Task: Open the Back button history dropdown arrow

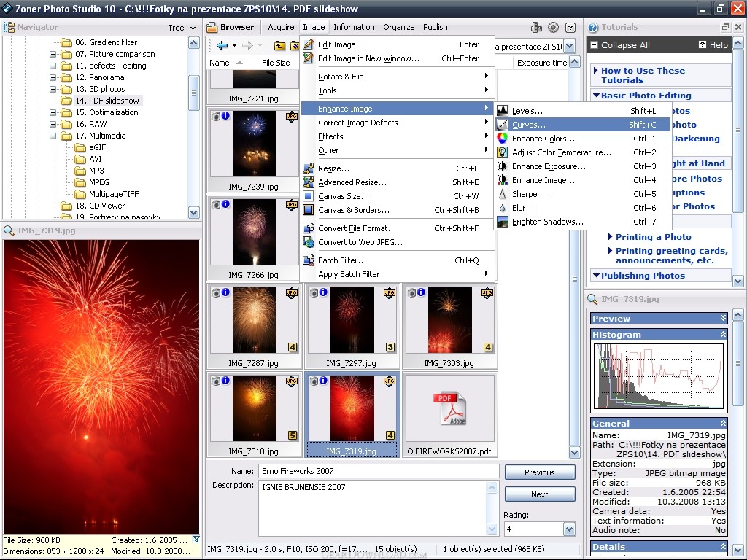Action: point(234,46)
